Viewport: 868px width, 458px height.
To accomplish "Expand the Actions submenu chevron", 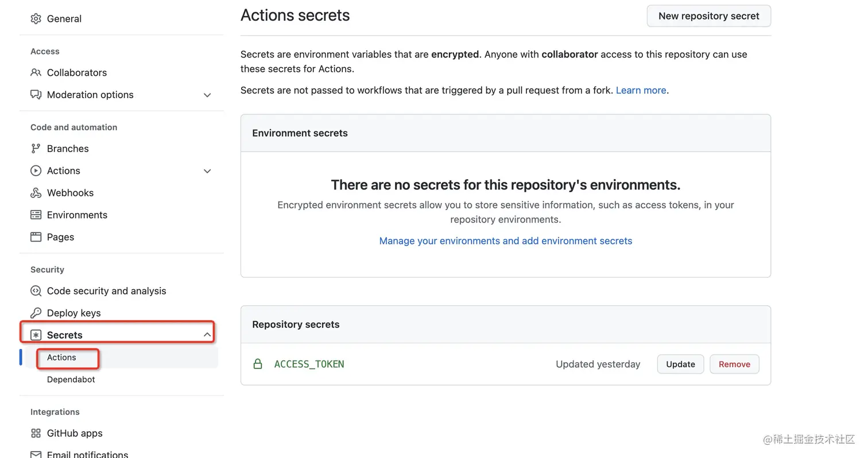I will pos(207,171).
